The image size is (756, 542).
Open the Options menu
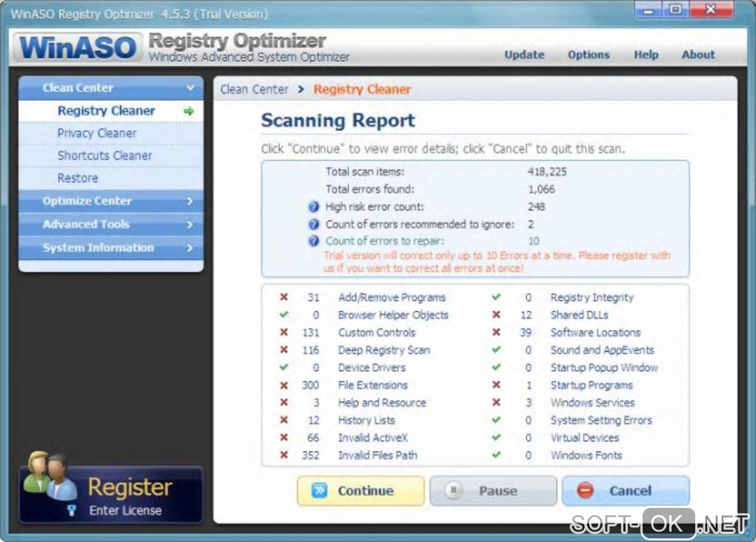[588, 54]
